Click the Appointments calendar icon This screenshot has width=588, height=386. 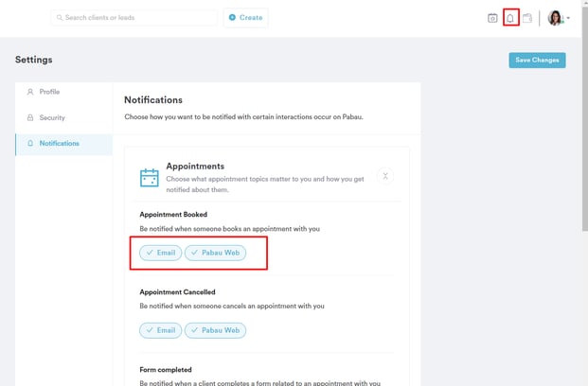[150, 178]
